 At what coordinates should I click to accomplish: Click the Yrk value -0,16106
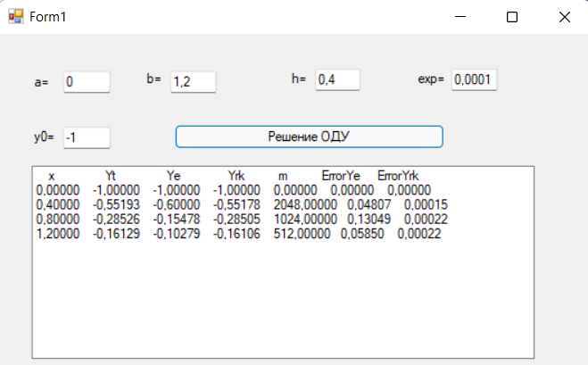(236, 234)
